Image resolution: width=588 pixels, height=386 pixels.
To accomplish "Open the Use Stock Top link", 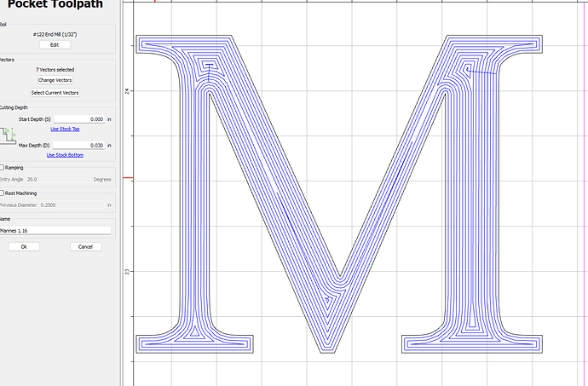I will (65, 129).
